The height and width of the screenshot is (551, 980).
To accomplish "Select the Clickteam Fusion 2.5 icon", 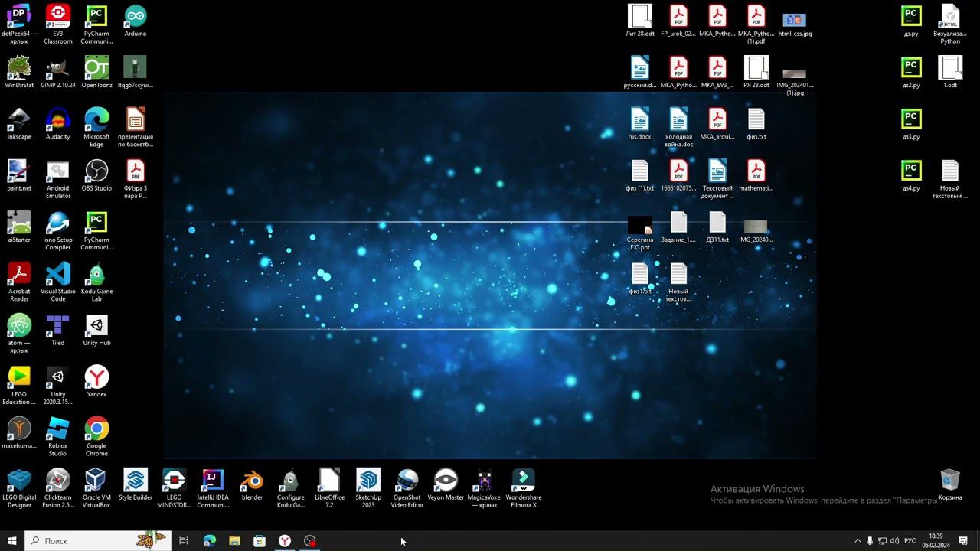I will (x=57, y=487).
